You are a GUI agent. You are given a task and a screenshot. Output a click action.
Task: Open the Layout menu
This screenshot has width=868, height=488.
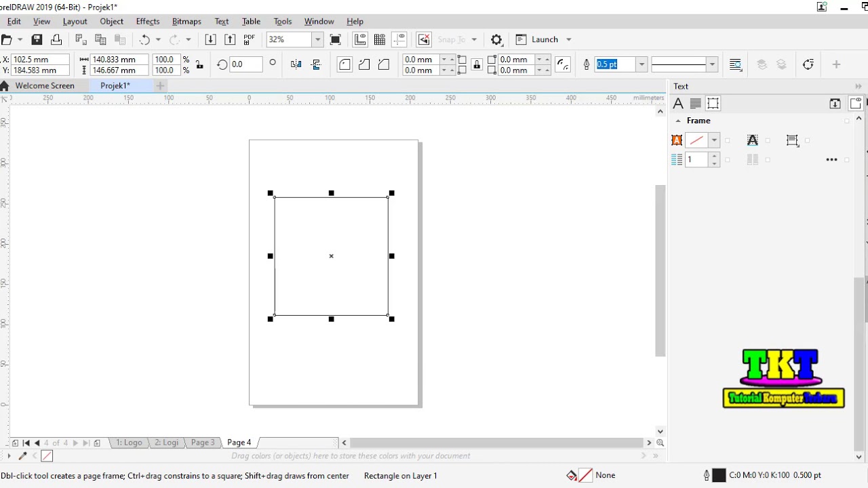pos(75,22)
